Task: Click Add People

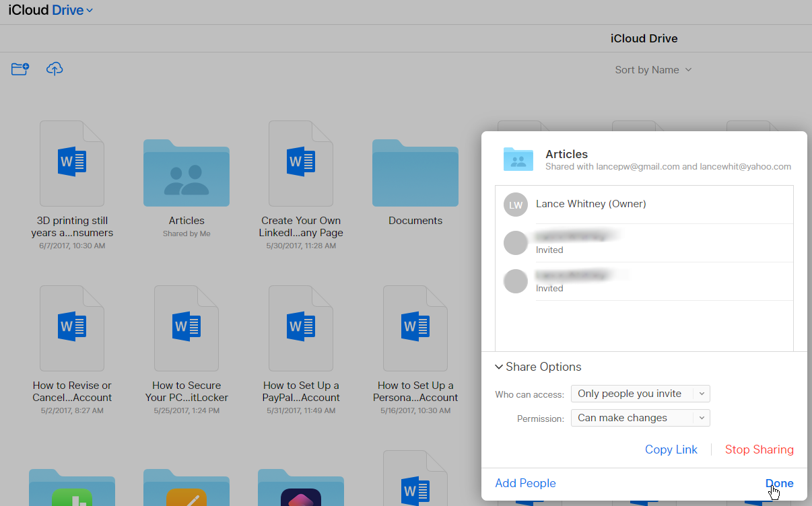Action: point(525,483)
